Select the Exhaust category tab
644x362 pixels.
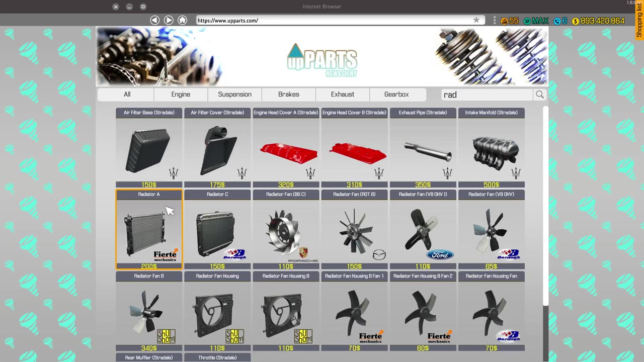coord(343,95)
